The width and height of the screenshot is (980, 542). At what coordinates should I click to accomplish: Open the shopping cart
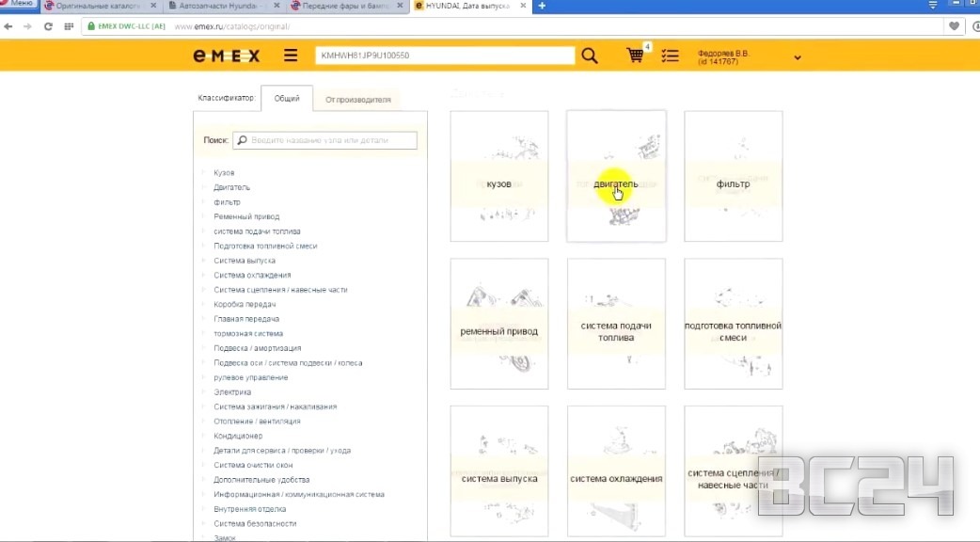click(636, 56)
